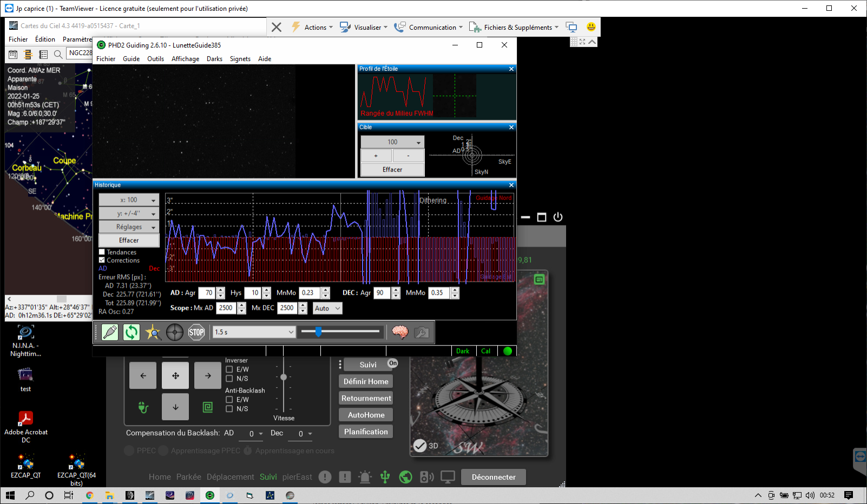Check Inverser N/S checkbox

point(229,379)
